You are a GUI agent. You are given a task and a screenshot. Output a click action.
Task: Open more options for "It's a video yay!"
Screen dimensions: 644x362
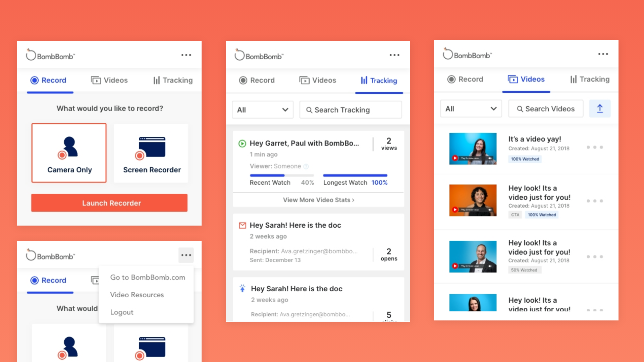595,147
